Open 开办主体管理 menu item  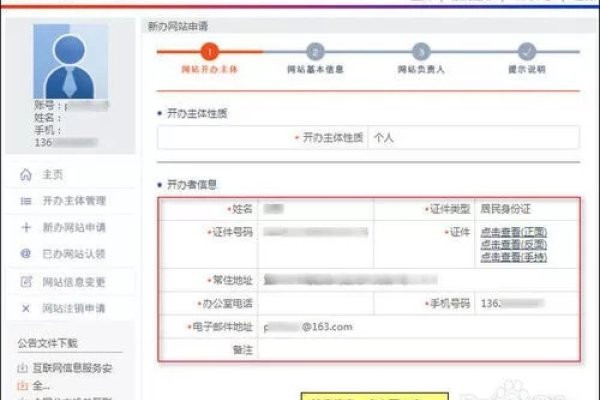[74, 201]
